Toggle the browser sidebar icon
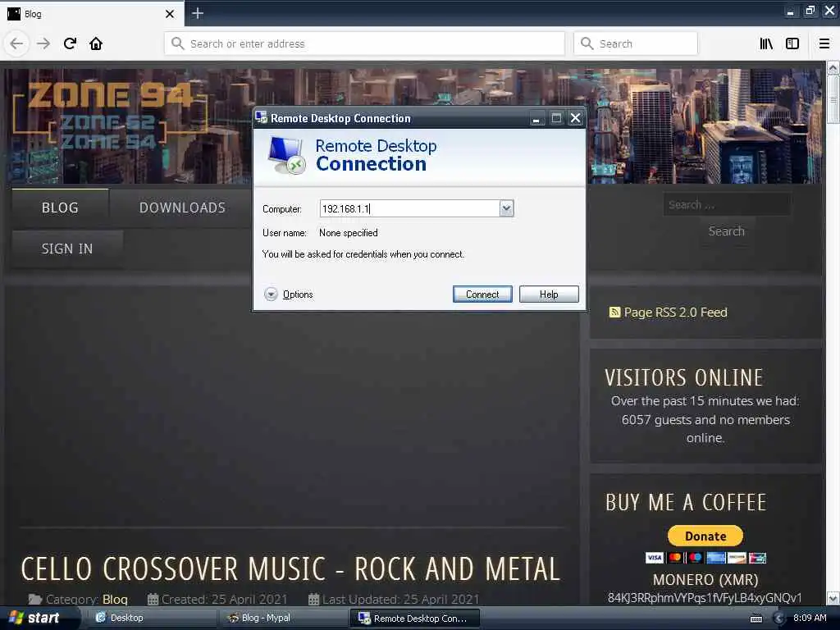Screen dimensions: 840x630 (x=792, y=43)
